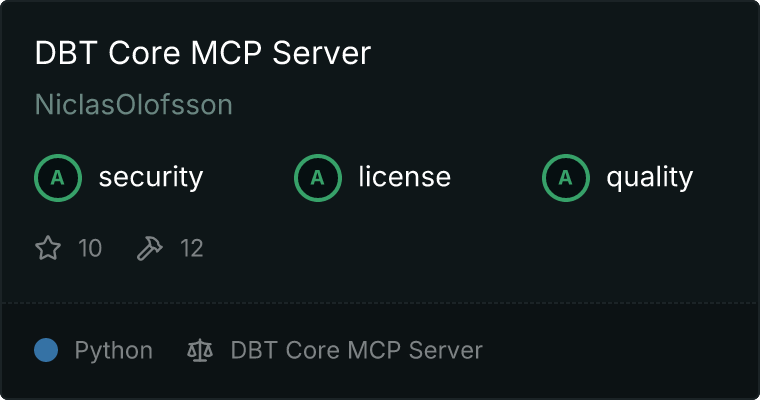This screenshot has height=400, width=760.
Task: Click the license label text
Action: [x=405, y=176]
